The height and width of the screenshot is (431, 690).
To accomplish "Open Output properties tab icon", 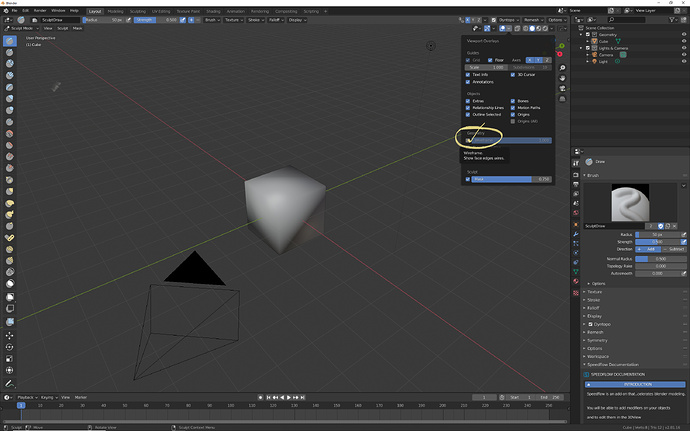I will click(576, 184).
